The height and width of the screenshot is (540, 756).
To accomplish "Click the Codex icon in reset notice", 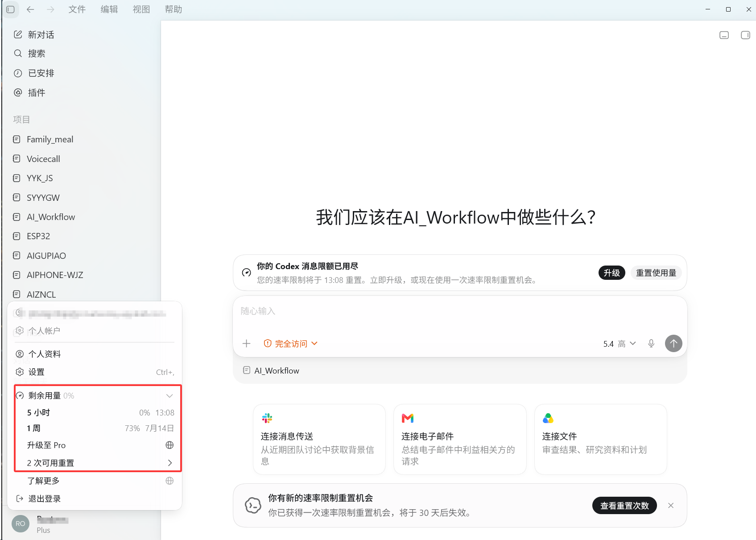I will click(x=253, y=505).
